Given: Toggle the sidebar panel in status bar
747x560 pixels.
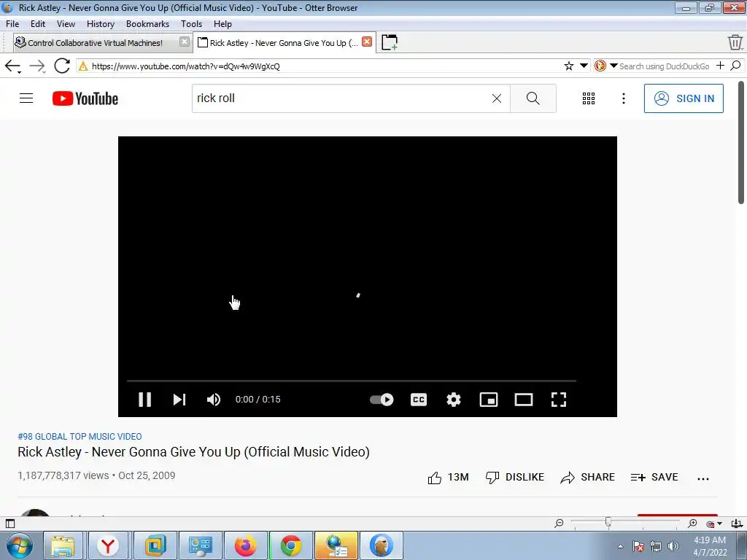Looking at the screenshot, I should (10, 524).
